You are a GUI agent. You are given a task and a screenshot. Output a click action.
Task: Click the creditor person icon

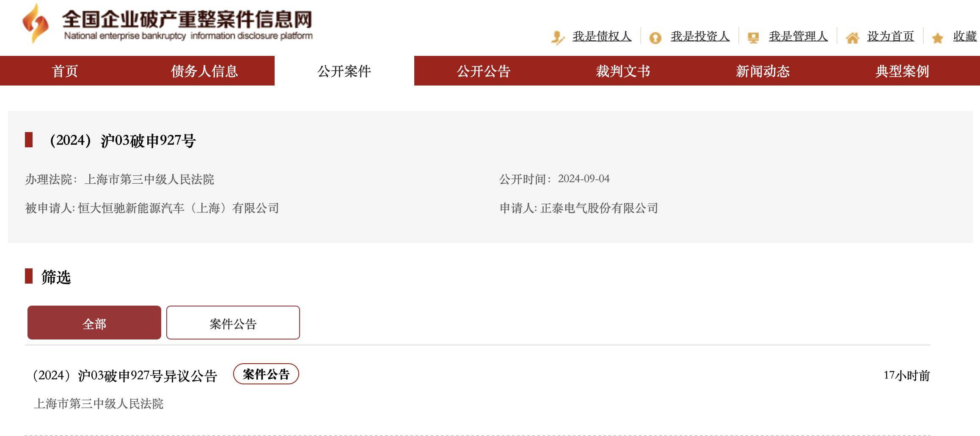(558, 38)
